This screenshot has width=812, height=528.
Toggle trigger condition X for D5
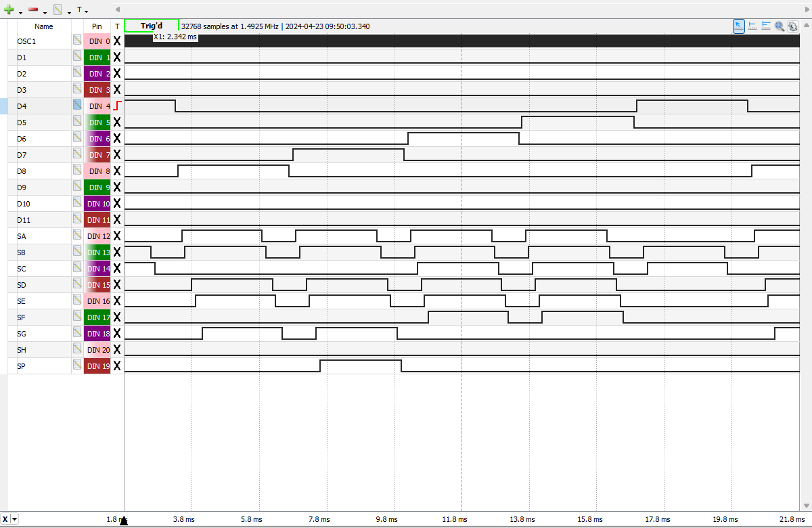tap(117, 122)
